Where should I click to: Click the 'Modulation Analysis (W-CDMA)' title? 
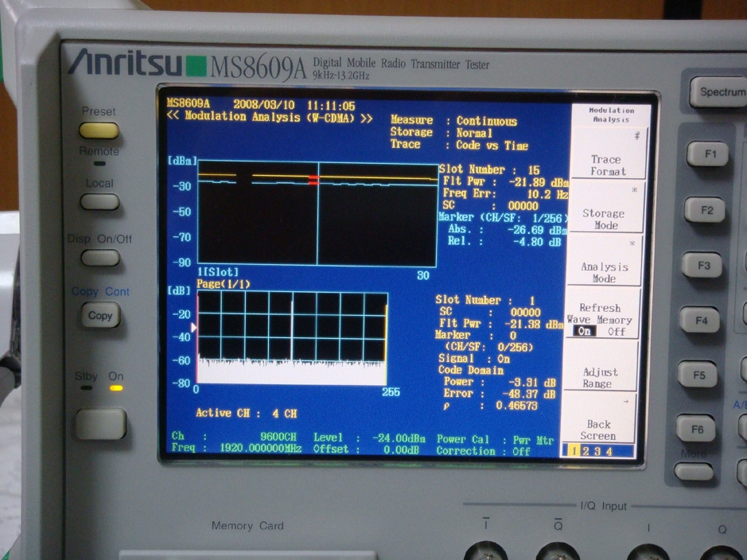pos(270,117)
